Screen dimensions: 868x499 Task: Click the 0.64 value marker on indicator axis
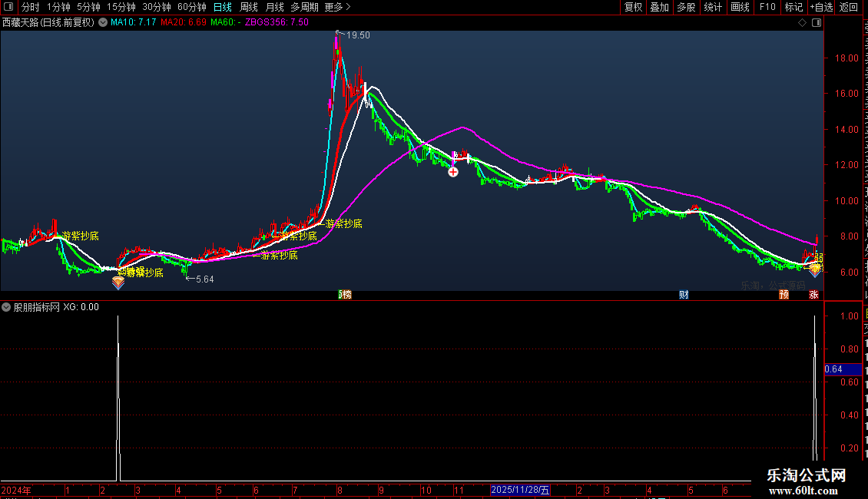point(843,369)
